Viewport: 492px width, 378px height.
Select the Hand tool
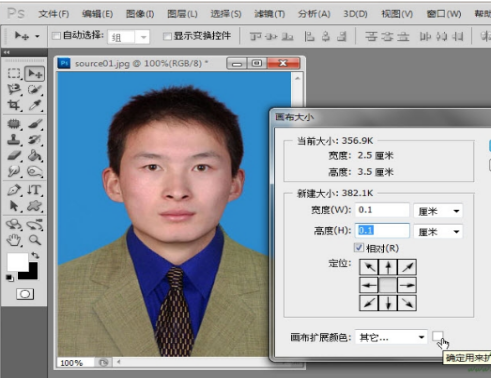[x=14, y=240]
